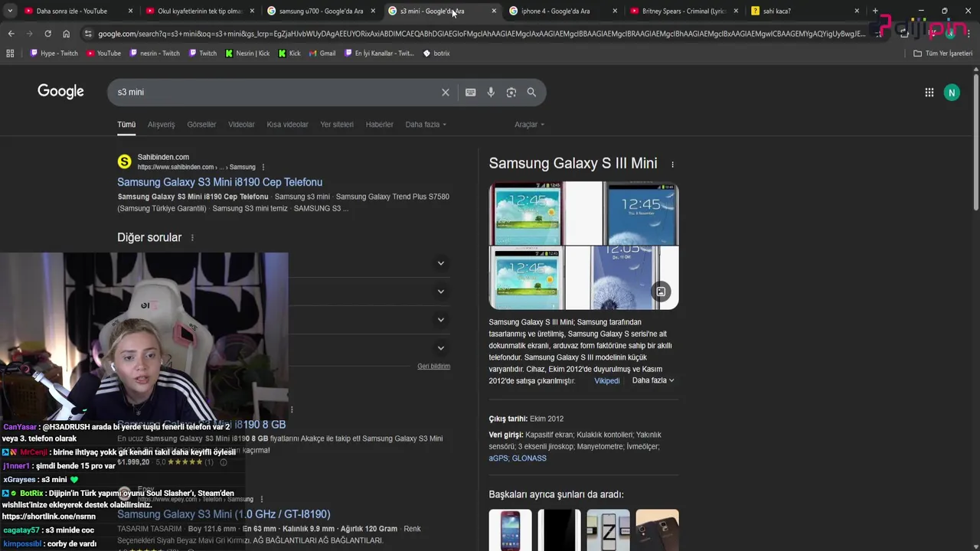Select the Haberler search filter
This screenshot has width=980, height=551.
tap(379, 125)
